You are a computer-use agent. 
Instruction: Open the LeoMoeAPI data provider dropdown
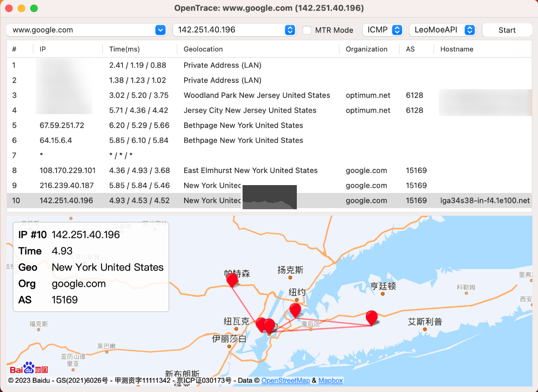(x=470, y=30)
